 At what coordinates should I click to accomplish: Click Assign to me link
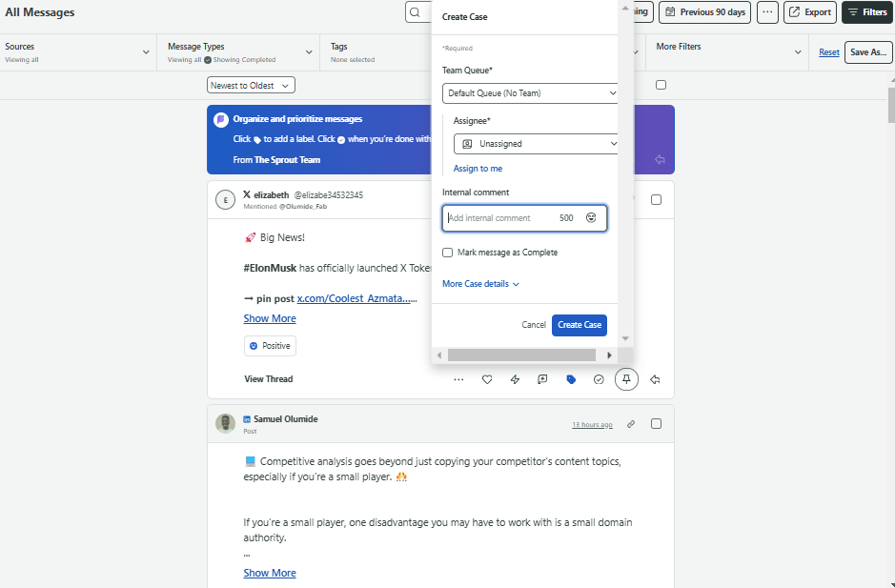click(478, 169)
